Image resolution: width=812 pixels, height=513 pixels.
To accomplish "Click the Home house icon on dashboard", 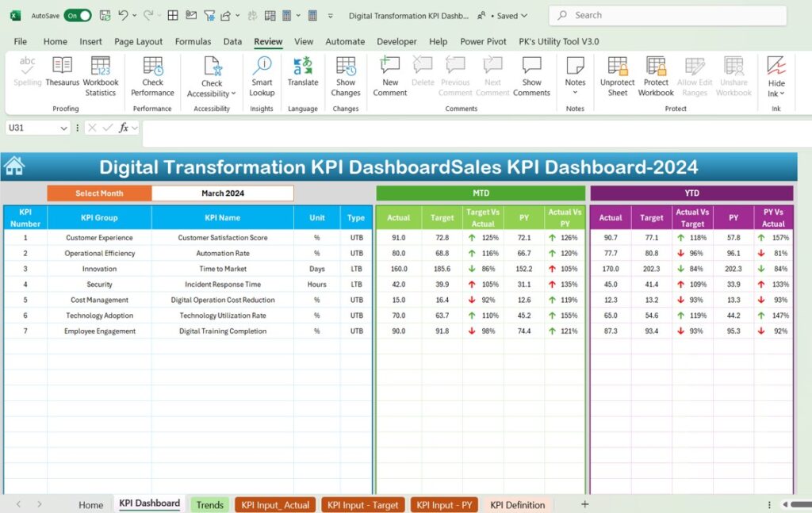I will tap(14, 167).
